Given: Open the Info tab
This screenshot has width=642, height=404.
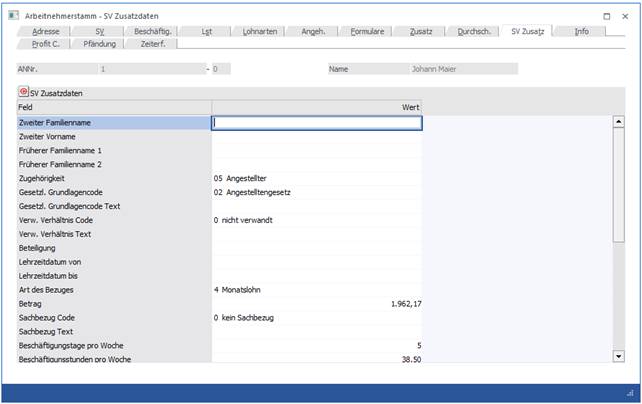Looking at the screenshot, I should (x=581, y=32).
